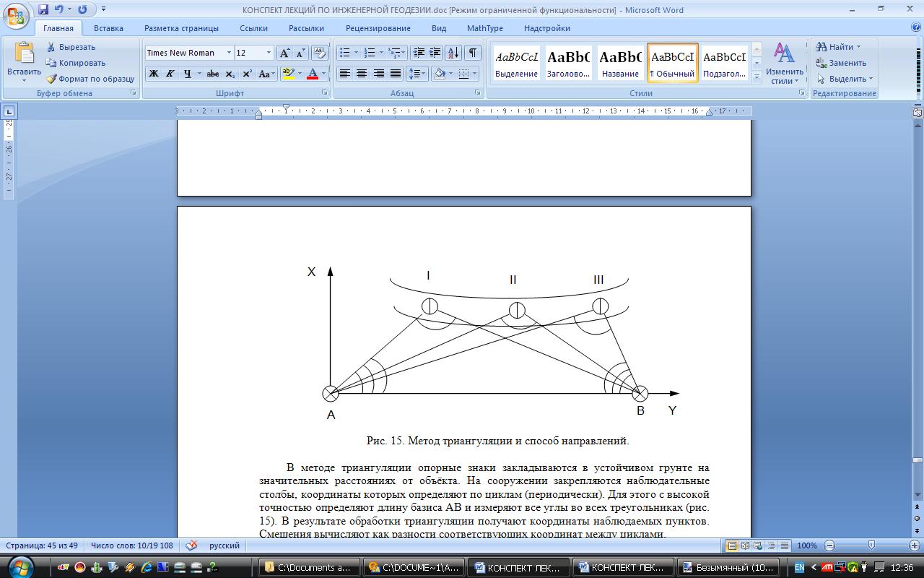Screen dimensions: 924x578
Task: Click the tab selector at ruler corner
Action: 9,111
